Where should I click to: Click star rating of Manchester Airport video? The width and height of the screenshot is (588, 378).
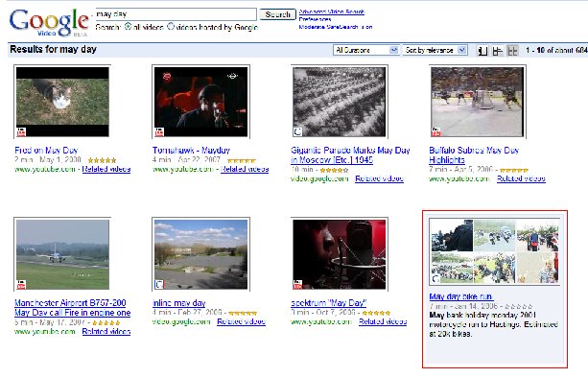click(x=106, y=323)
